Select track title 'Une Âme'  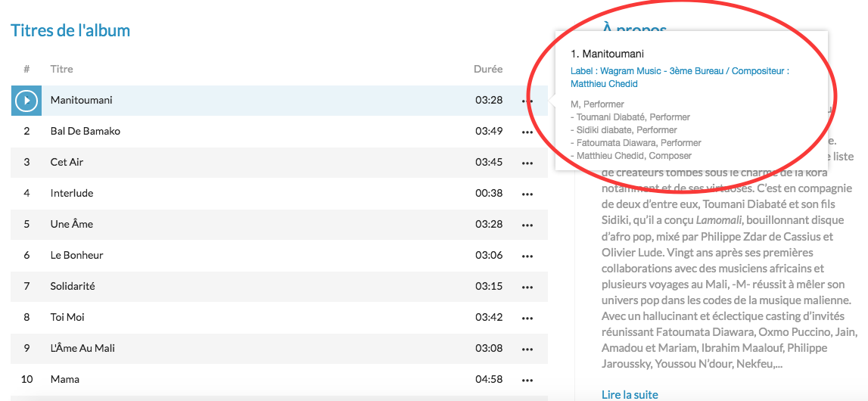pyautogui.click(x=72, y=224)
